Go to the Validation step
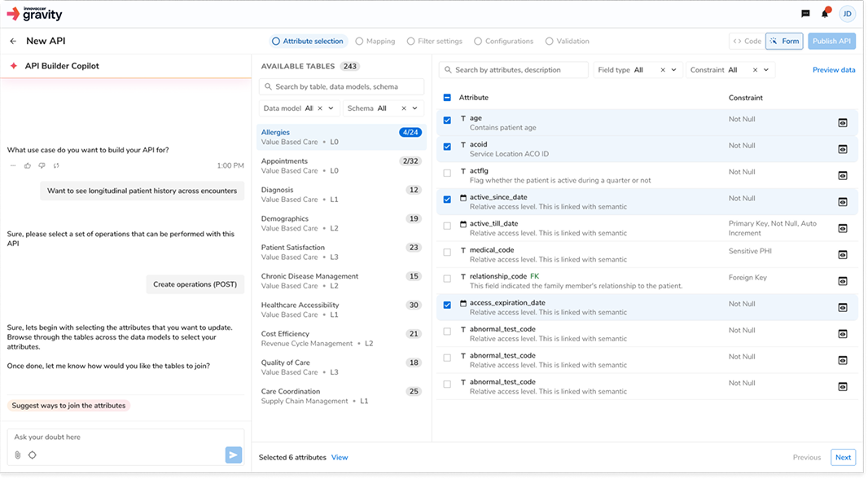The image size is (868, 479). (568, 41)
